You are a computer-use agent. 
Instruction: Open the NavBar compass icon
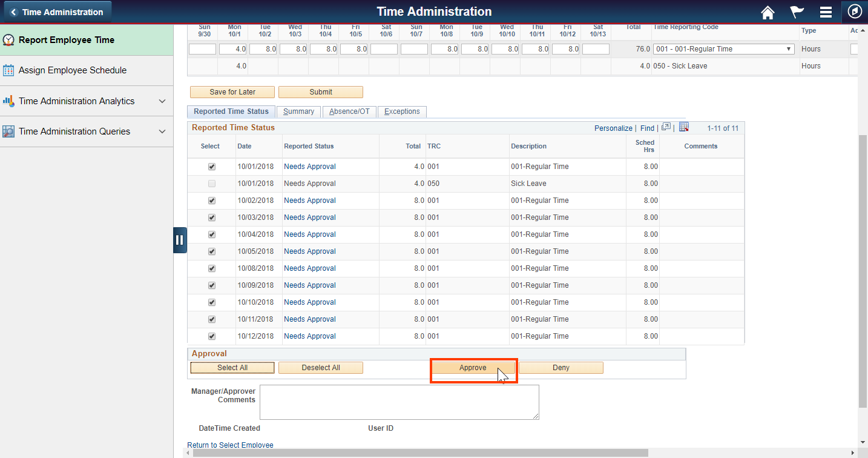[853, 12]
